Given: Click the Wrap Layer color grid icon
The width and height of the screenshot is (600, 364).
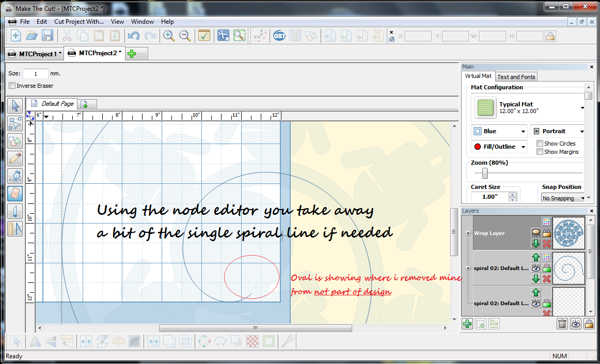Looking at the screenshot, I should click(x=546, y=221).
